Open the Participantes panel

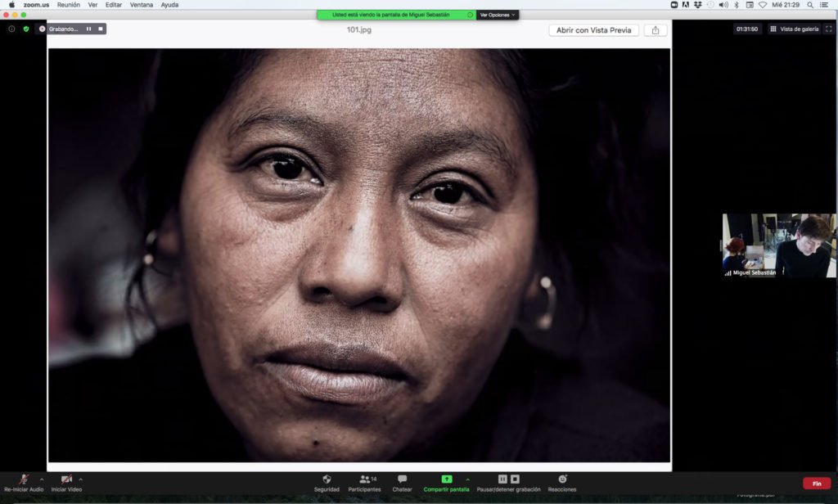[364, 479]
